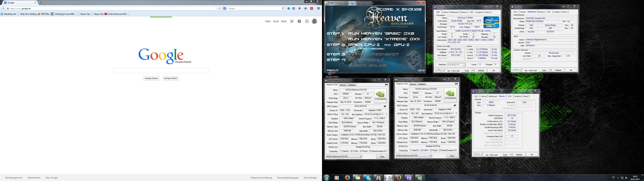Bookmark this page with the star
This screenshot has height=181, width=644.
click(x=288, y=9)
